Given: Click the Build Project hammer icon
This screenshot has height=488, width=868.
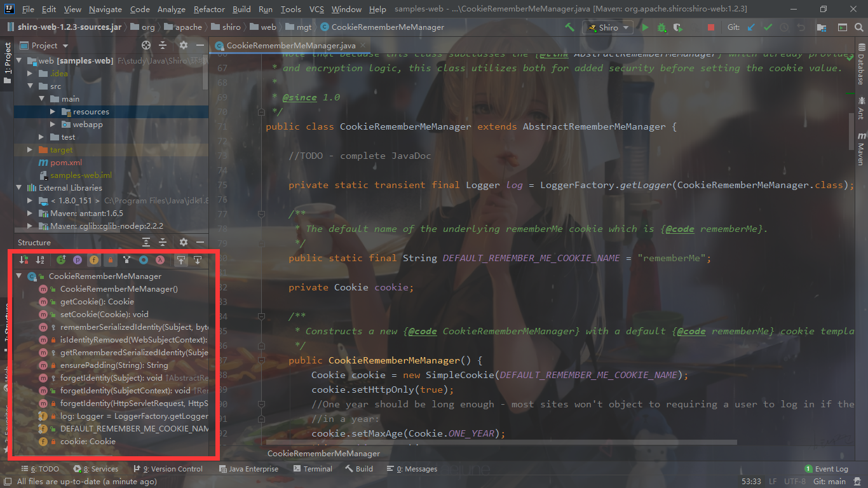Looking at the screenshot, I should [x=569, y=27].
